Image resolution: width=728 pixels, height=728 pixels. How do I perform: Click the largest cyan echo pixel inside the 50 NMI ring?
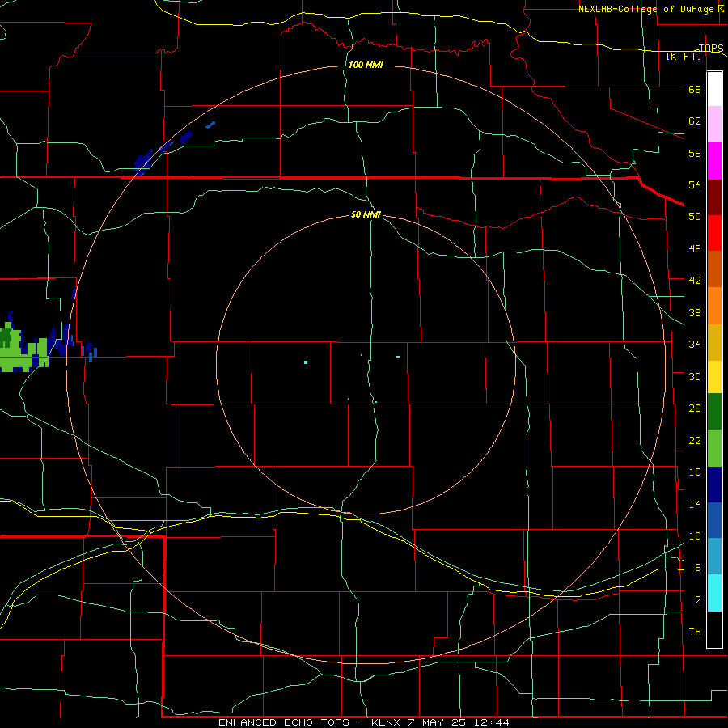(306, 362)
